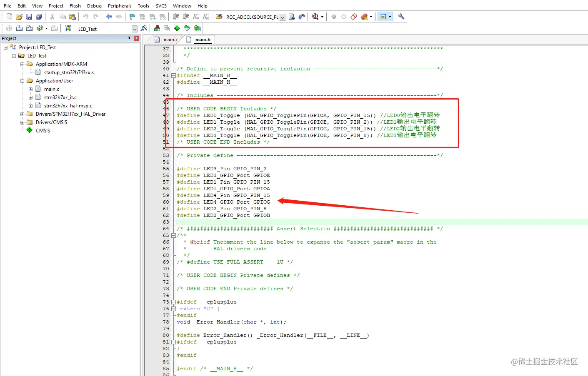The width and height of the screenshot is (588, 376).
Task: Open Manage Run-Time Environment icon
Action: point(177,28)
